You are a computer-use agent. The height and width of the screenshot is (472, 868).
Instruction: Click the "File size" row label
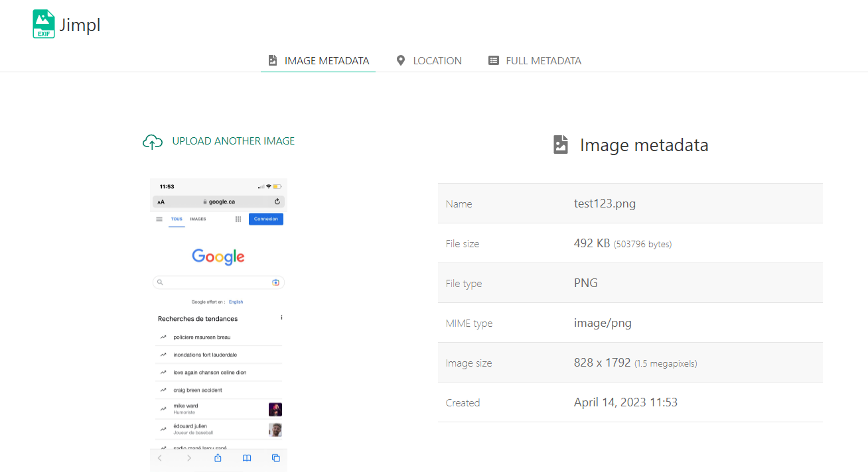(463, 244)
